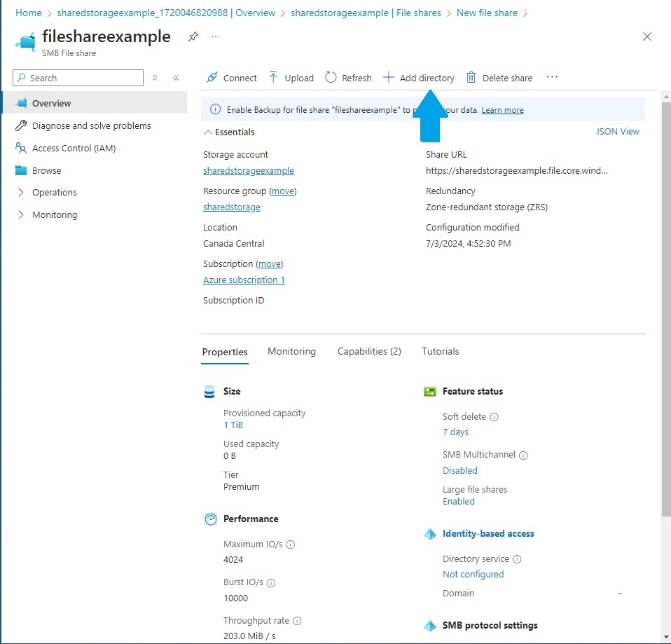Click the plus icon for Add directory

388,78
